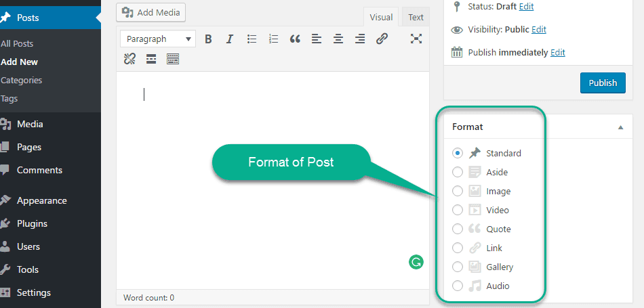Open the Settings menu in the sidebar
The height and width of the screenshot is (308, 644).
50,292
